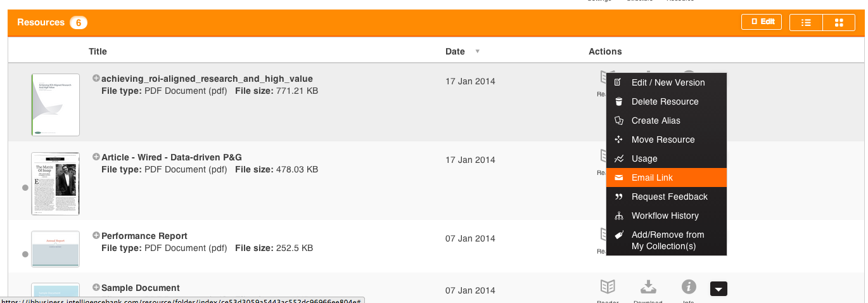Open Reader for Sample Document

coord(608,288)
